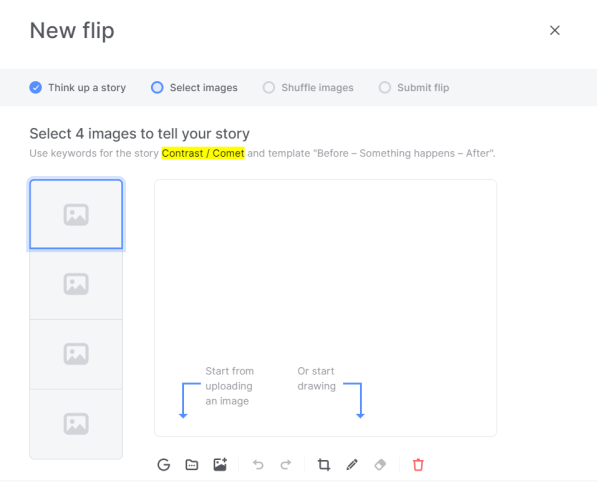Select the first image slot thumbnail
Screen dimensions: 597x485
pyautogui.click(x=76, y=214)
